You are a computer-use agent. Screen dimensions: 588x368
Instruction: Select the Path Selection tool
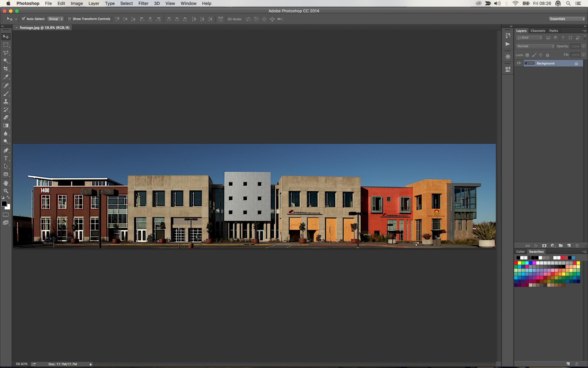click(6, 166)
